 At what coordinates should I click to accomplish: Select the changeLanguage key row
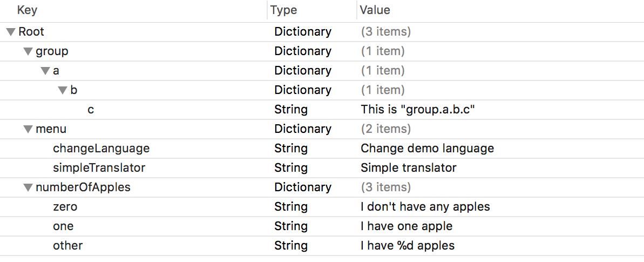(101, 149)
